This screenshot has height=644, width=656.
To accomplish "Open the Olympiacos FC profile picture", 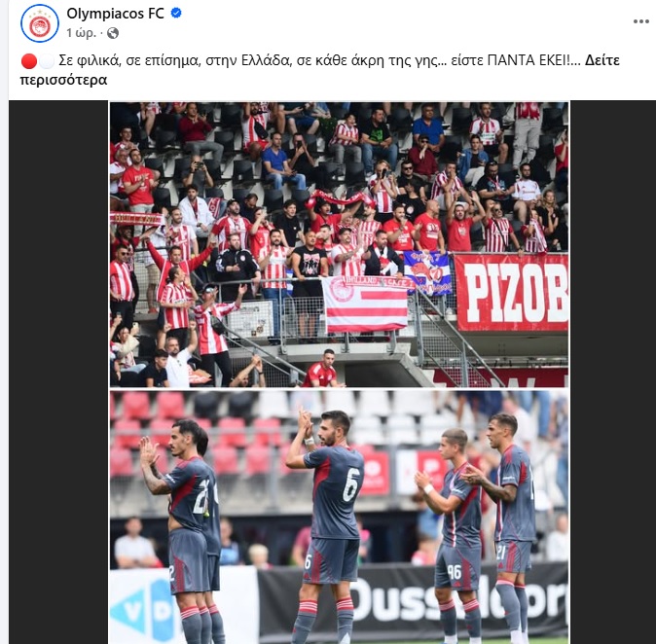I will point(40,23).
